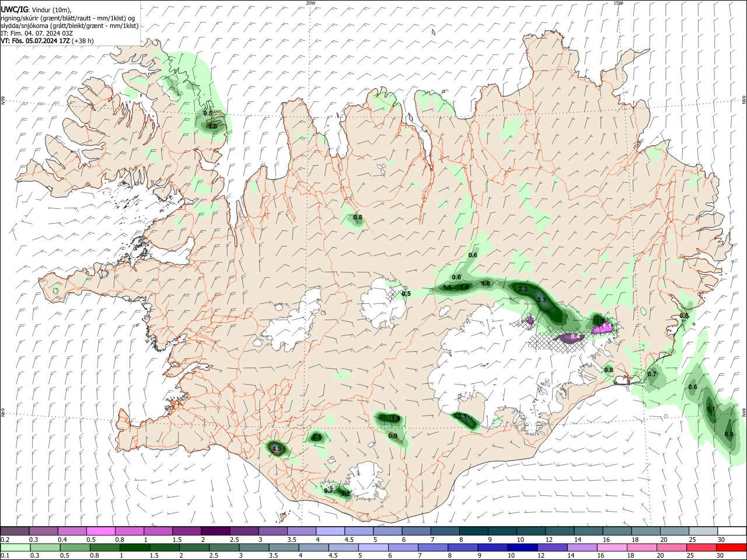Click the 20W longitude label
The image size is (747, 560).
point(310,3)
